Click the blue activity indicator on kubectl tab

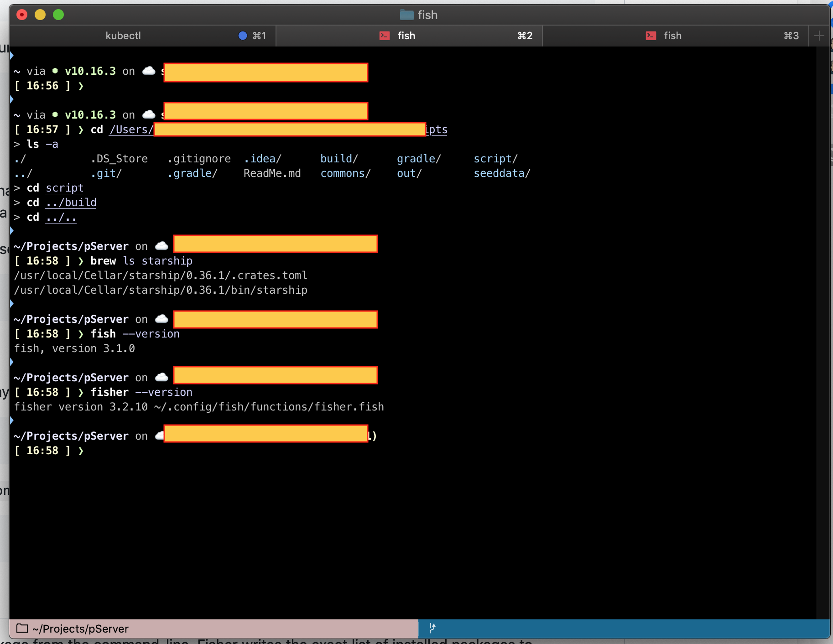(x=242, y=35)
